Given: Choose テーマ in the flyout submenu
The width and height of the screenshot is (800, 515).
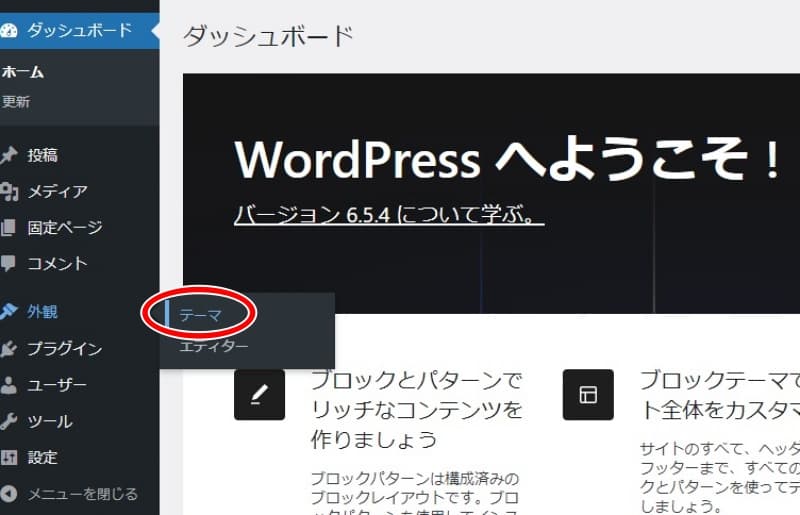Looking at the screenshot, I should point(200,315).
